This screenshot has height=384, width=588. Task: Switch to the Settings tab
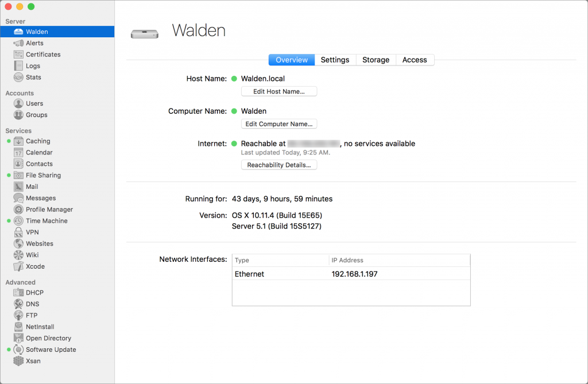point(335,60)
